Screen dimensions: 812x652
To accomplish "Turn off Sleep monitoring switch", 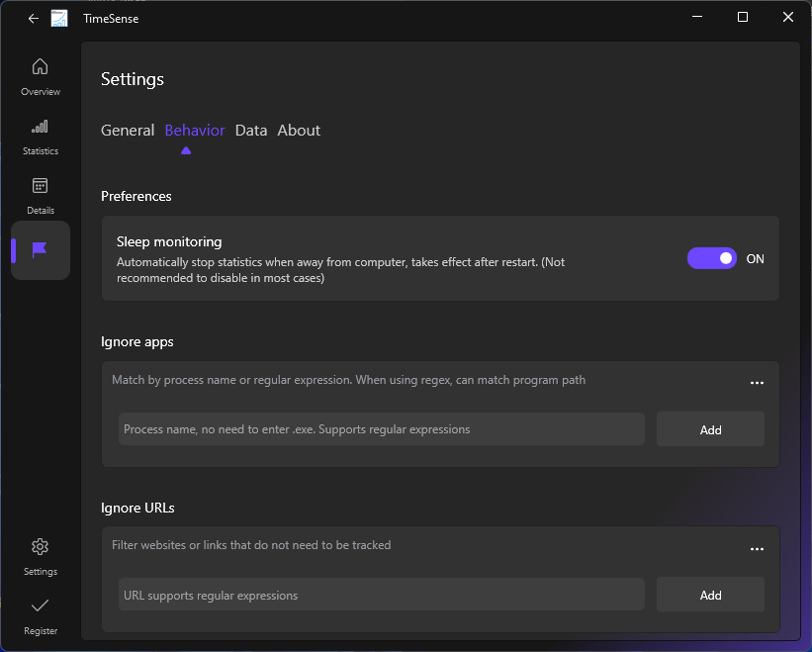I will 711,258.
